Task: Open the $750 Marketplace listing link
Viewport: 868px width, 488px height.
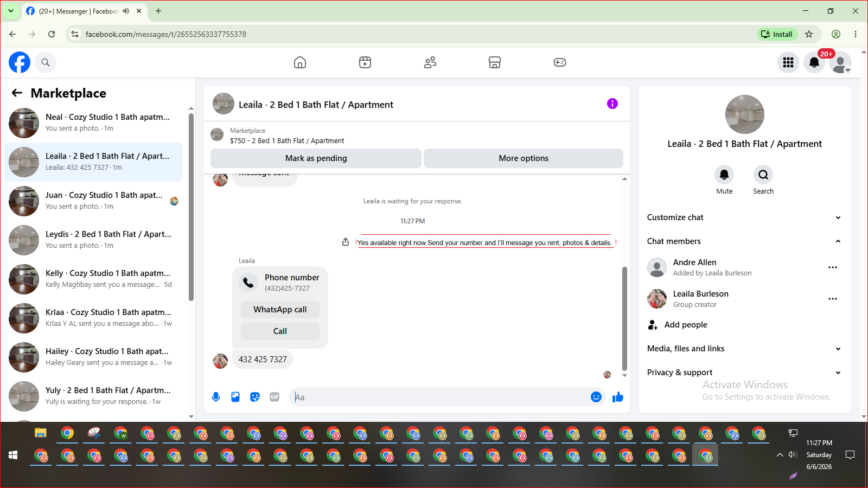Action: [287, 141]
